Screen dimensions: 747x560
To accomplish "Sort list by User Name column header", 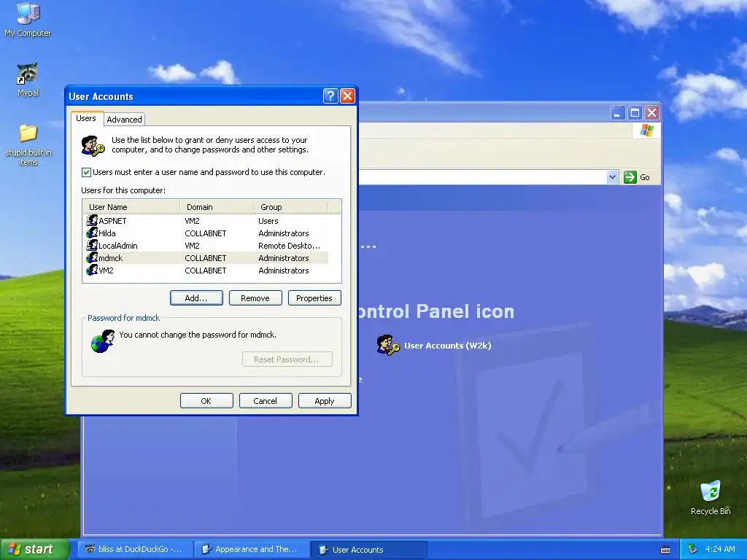I will [131, 207].
